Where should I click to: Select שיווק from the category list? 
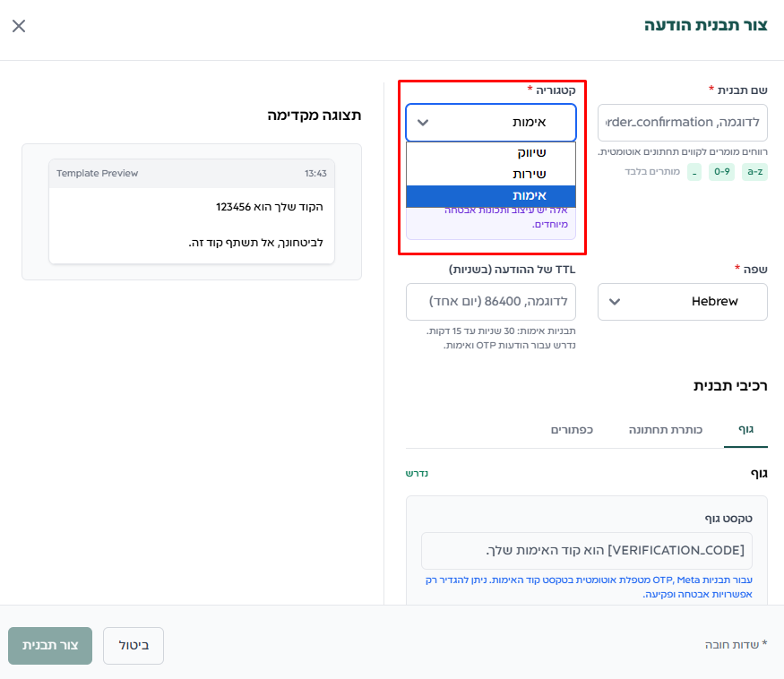(x=491, y=152)
